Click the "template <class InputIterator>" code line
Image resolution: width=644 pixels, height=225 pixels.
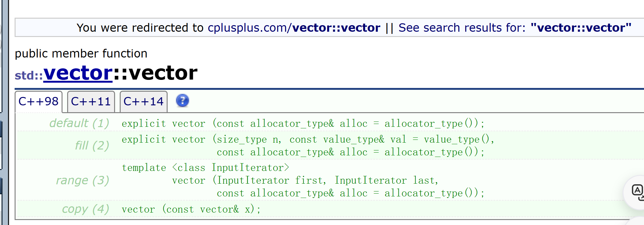206,168
